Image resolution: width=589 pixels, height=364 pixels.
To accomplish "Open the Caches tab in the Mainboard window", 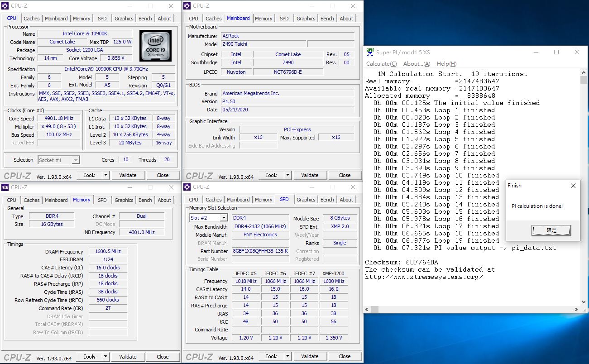I will point(214,19).
